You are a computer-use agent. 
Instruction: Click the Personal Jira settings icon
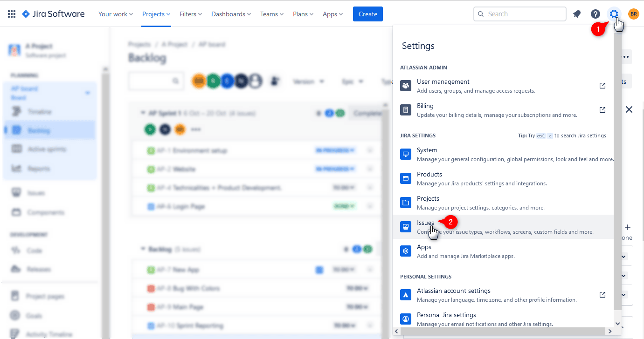(x=406, y=319)
